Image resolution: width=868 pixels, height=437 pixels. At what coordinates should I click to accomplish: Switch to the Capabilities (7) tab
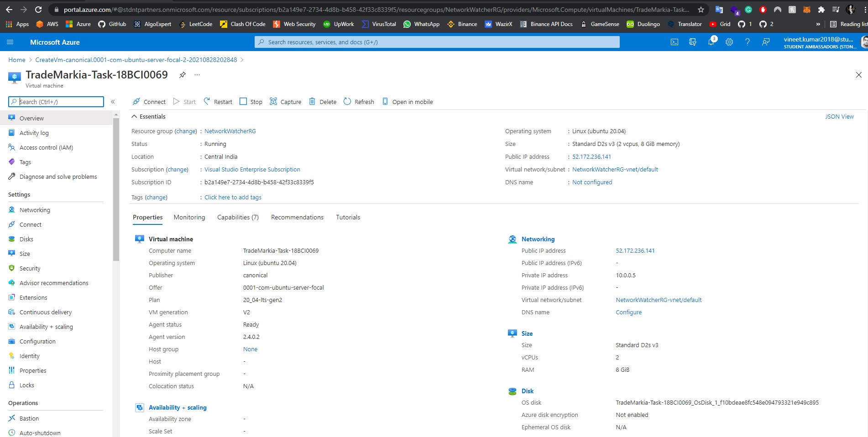(238, 217)
